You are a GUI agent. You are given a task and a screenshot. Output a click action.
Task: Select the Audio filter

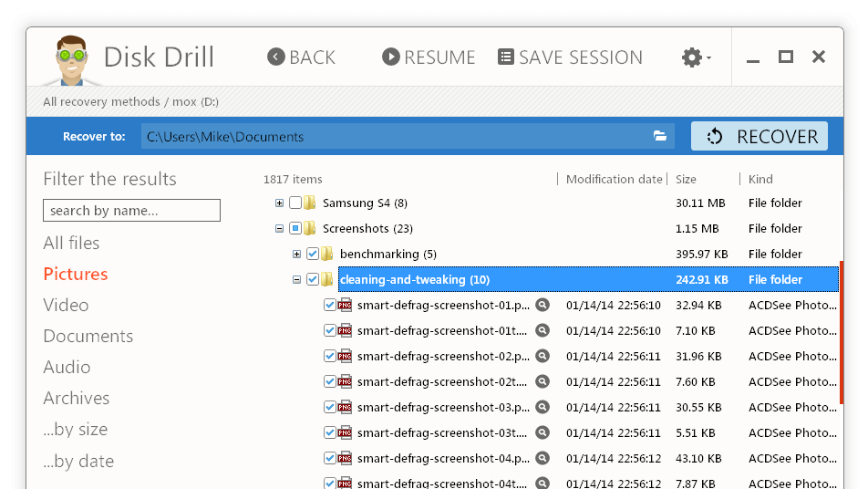point(67,367)
